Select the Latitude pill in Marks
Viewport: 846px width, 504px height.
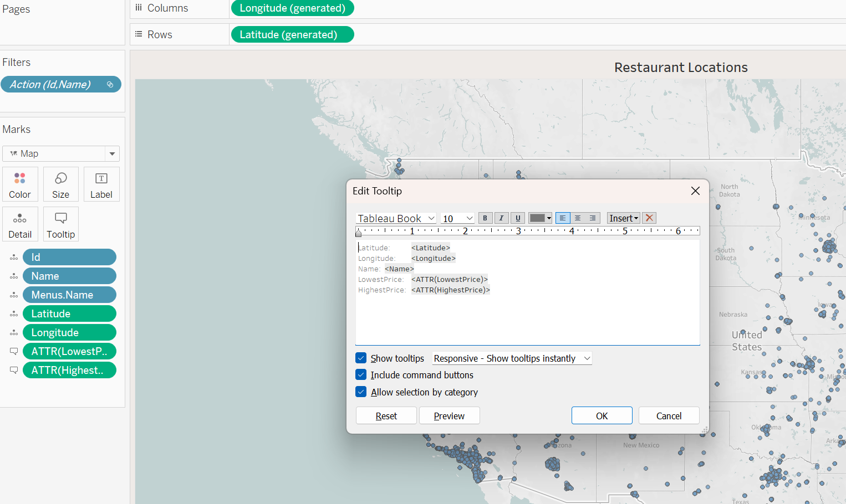(x=69, y=314)
